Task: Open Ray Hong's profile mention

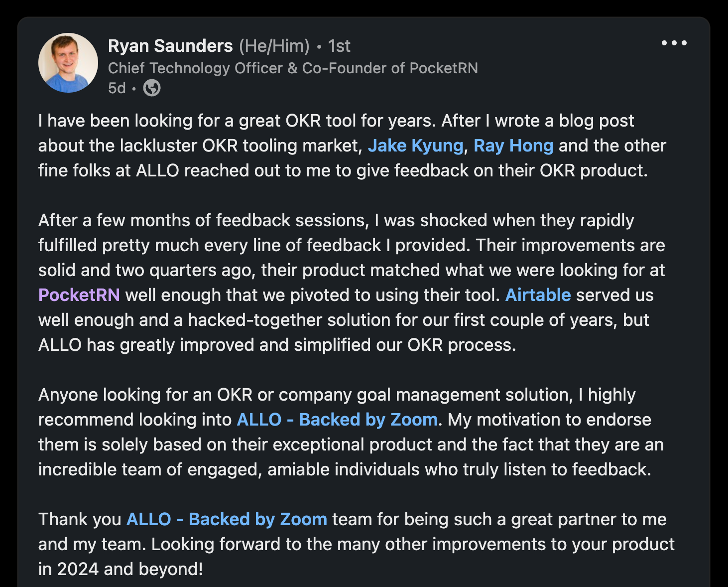Action: (514, 146)
